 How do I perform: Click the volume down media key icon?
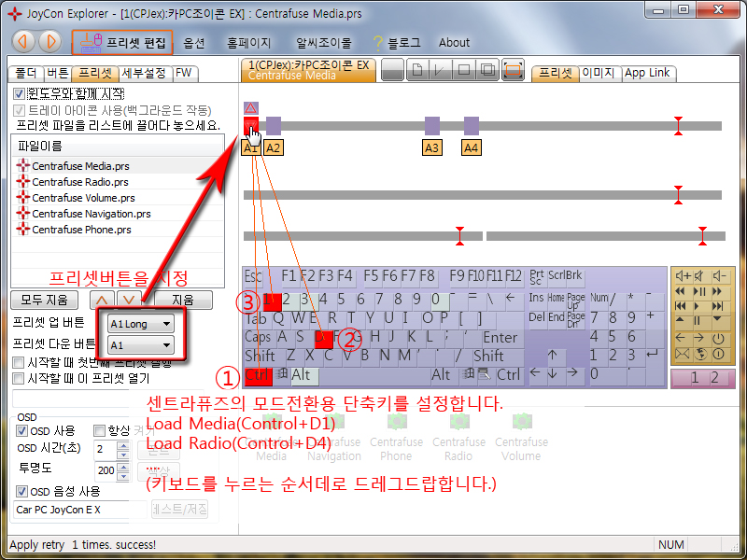(719, 275)
